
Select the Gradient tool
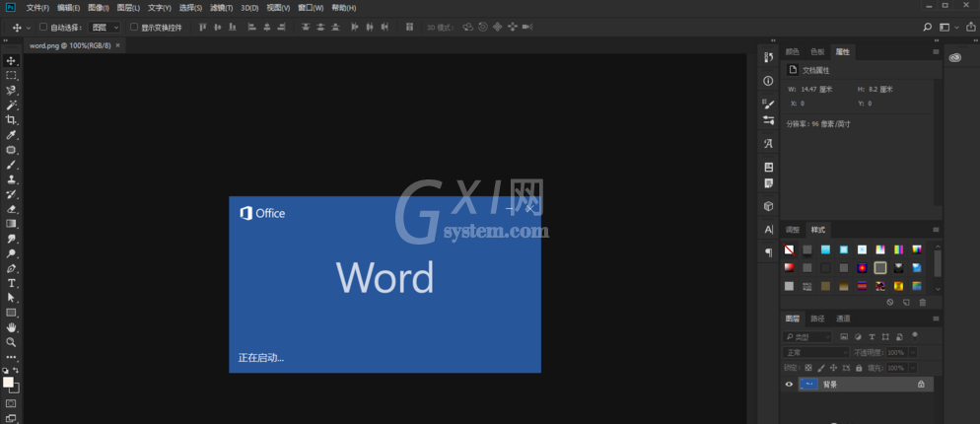pyautogui.click(x=11, y=224)
